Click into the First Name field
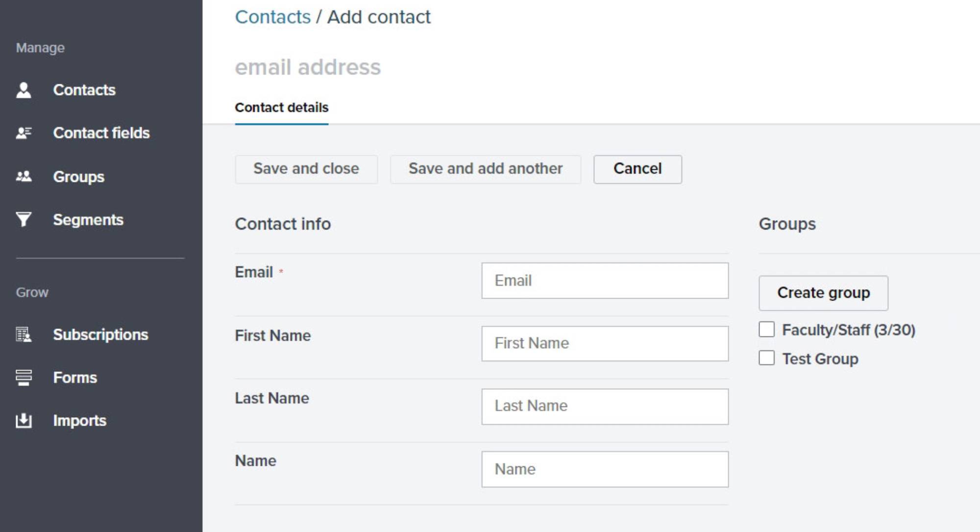 click(x=604, y=343)
